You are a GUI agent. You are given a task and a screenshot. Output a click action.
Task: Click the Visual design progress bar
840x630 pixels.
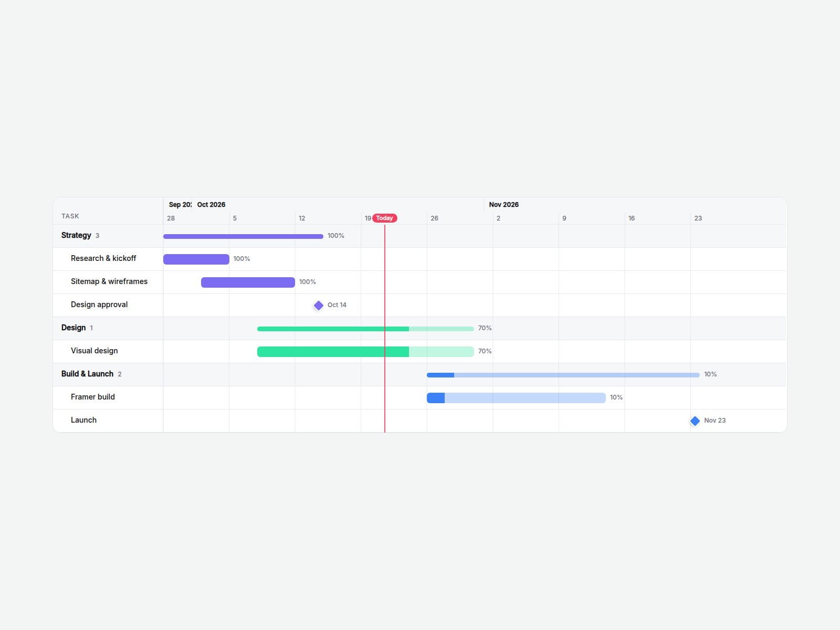pyautogui.click(x=365, y=352)
